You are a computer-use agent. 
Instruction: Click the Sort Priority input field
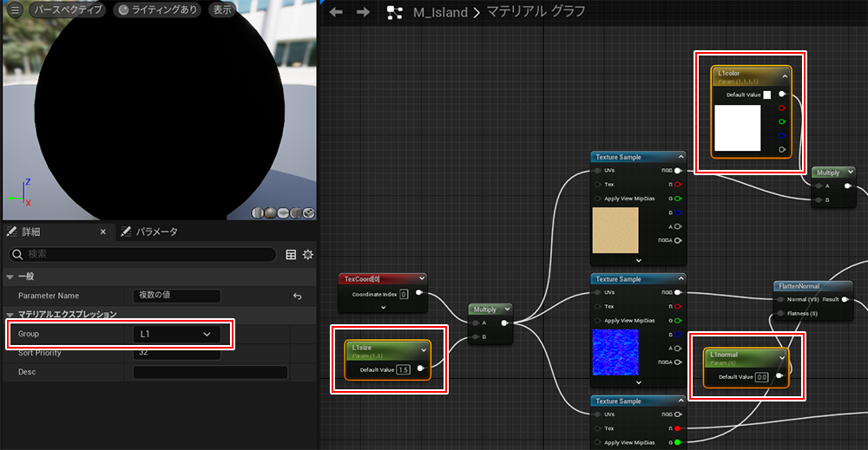[176, 353]
